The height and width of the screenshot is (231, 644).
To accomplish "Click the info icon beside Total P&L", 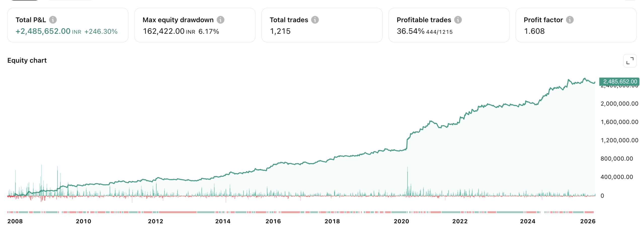I will [x=53, y=20].
